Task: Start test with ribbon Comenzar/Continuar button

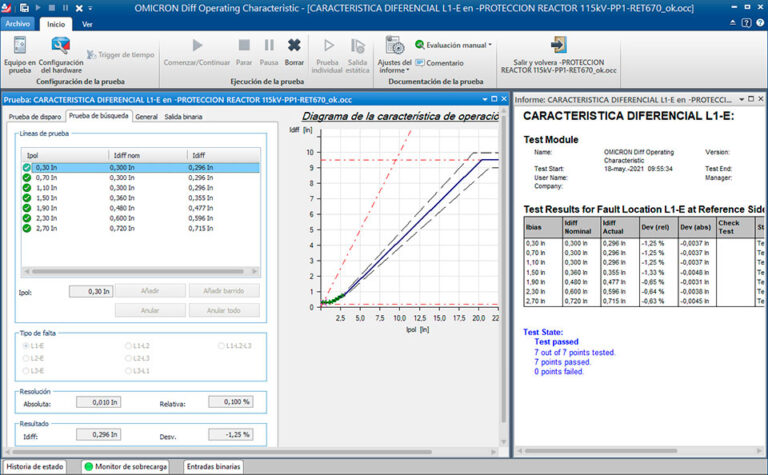Action: 196,53
